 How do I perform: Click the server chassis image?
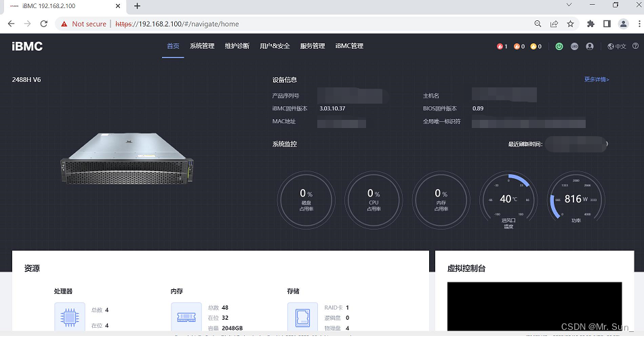click(x=127, y=158)
